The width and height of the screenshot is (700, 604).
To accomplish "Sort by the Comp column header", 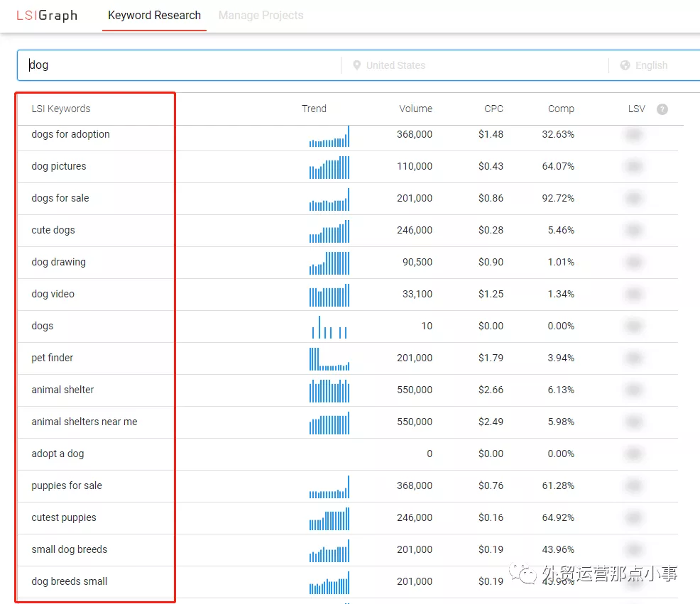I will pyautogui.click(x=561, y=109).
